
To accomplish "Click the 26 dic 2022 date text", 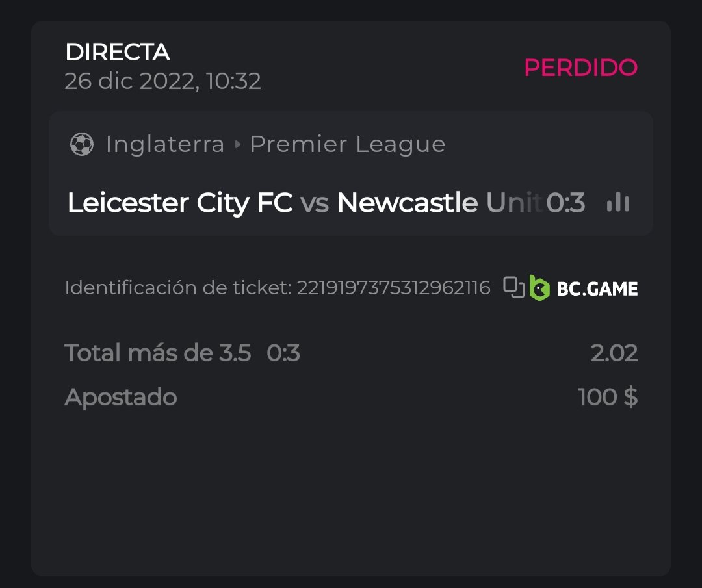I will tap(162, 81).
